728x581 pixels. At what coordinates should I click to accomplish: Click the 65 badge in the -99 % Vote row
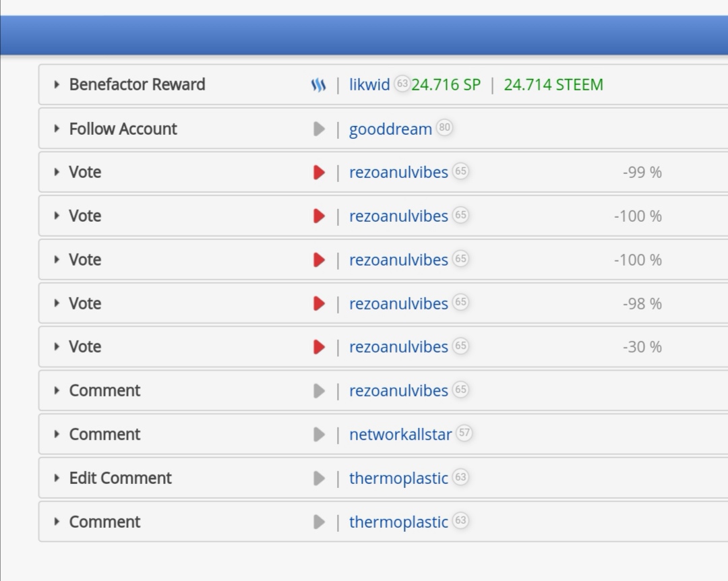460,171
